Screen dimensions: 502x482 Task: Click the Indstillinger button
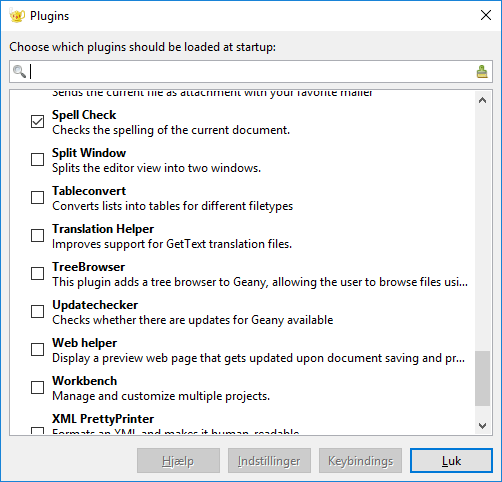269,461
